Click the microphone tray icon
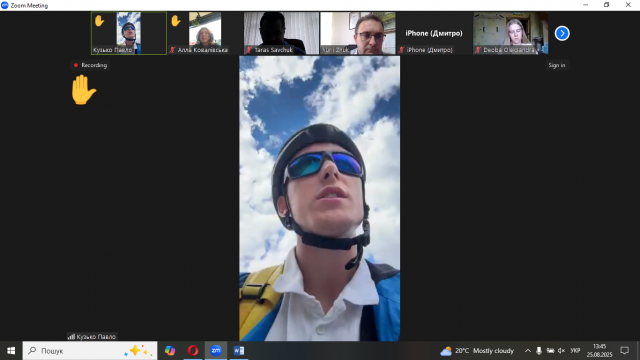 point(539,351)
